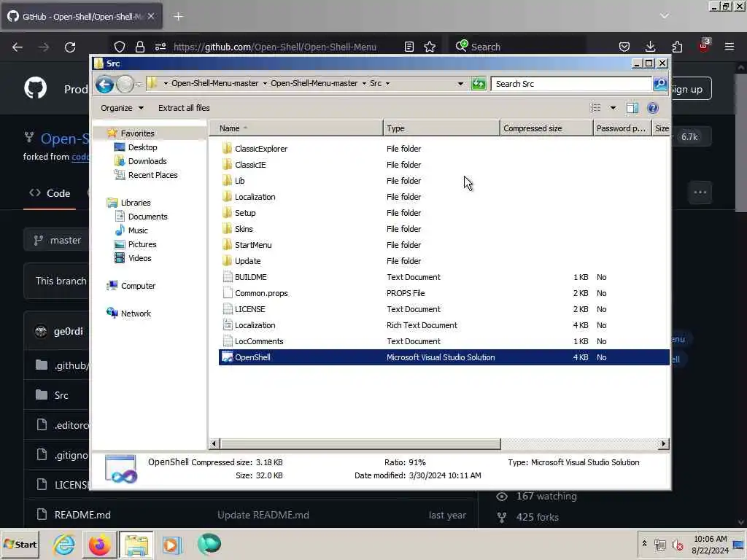Open Firefox reader view icon
Image resolution: width=747 pixels, height=560 pixels.
click(x=409, y=47)
